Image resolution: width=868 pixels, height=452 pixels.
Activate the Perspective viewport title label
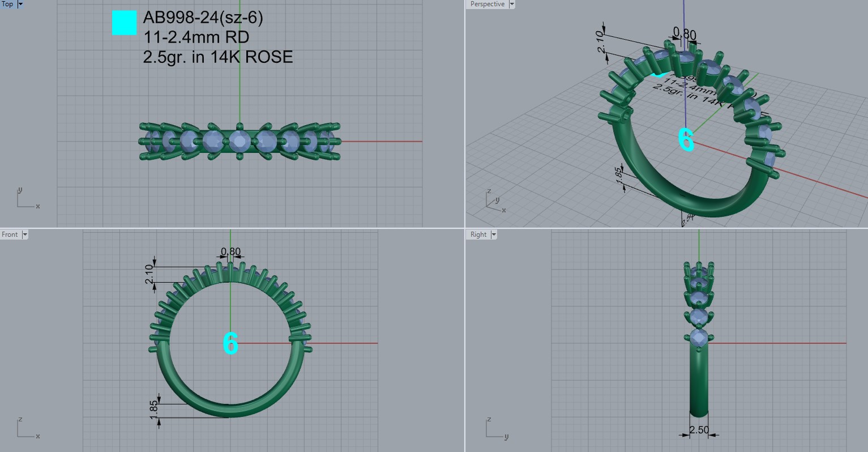pyautogui.click(x=487, y=4)
